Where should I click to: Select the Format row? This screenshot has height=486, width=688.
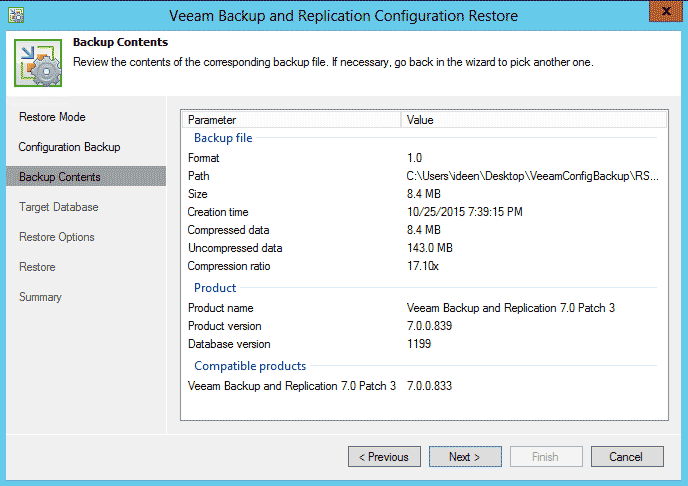(x=424, y=158)
